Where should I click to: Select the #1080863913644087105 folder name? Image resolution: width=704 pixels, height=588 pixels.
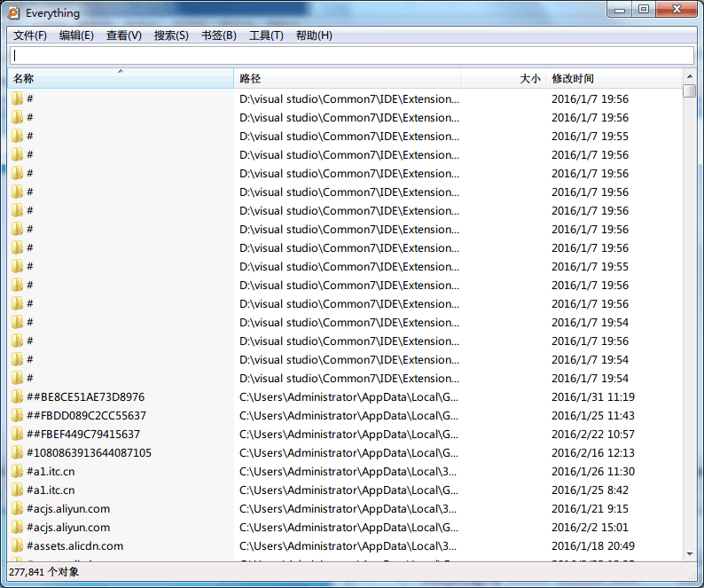pos(89,453)
